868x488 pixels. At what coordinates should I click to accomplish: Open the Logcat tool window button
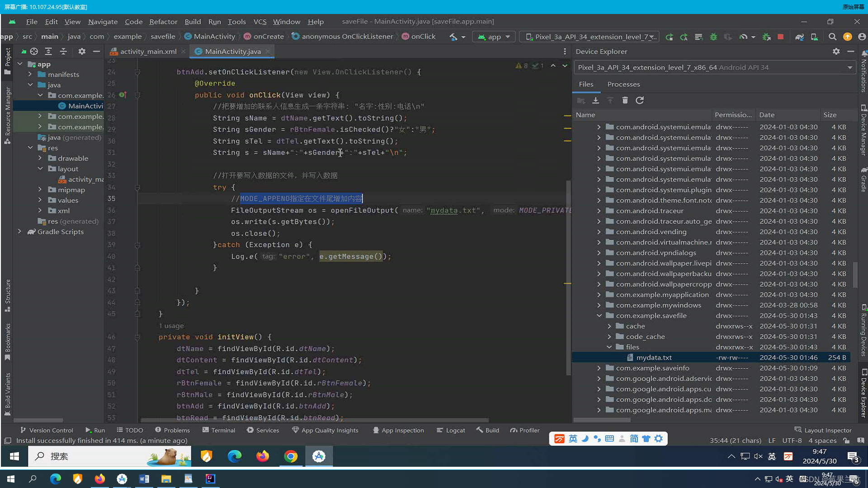pos(451,430)
